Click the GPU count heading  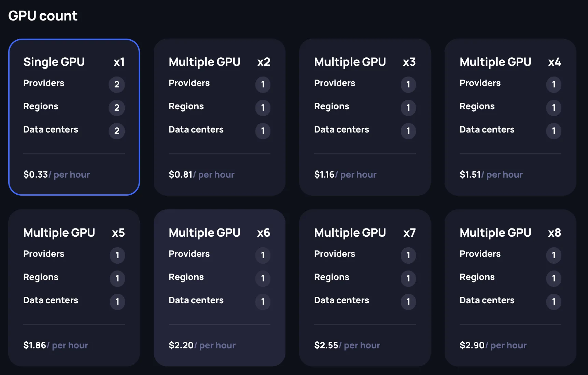pos(43,15)
